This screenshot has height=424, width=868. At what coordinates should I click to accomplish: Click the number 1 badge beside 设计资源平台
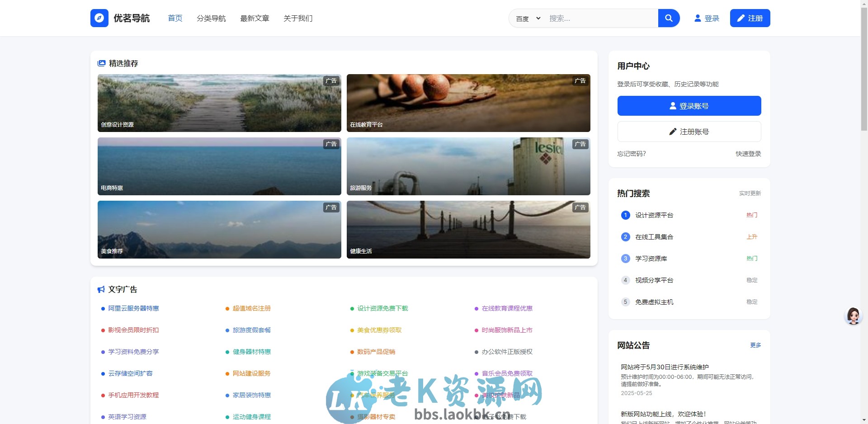click(x=625, y=215)
